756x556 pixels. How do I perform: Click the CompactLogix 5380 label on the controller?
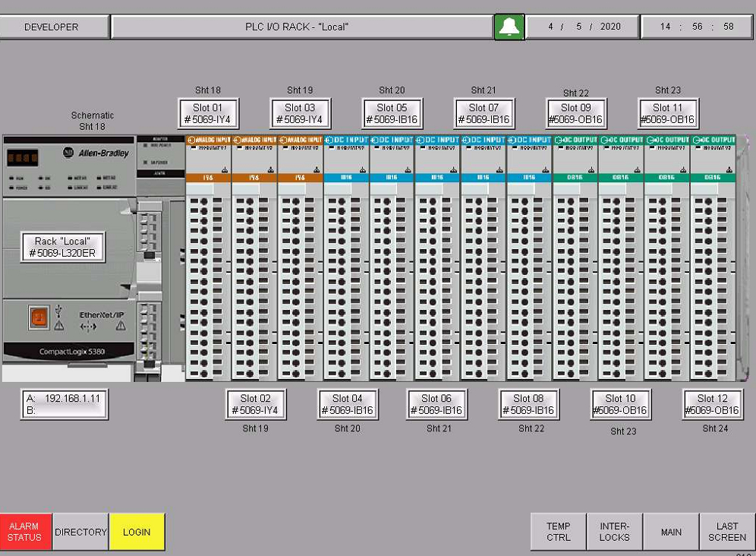click(x=72, y=352)
